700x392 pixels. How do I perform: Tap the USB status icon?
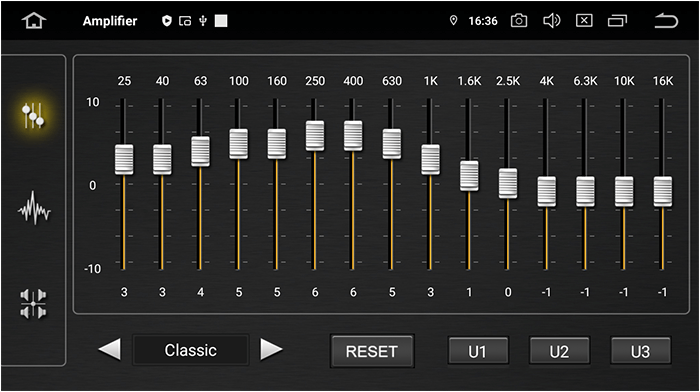coord(203,21)
